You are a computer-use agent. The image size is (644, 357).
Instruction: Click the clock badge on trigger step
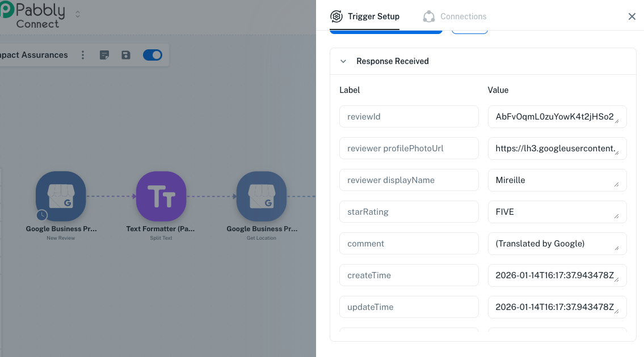[x=42, y=215]
